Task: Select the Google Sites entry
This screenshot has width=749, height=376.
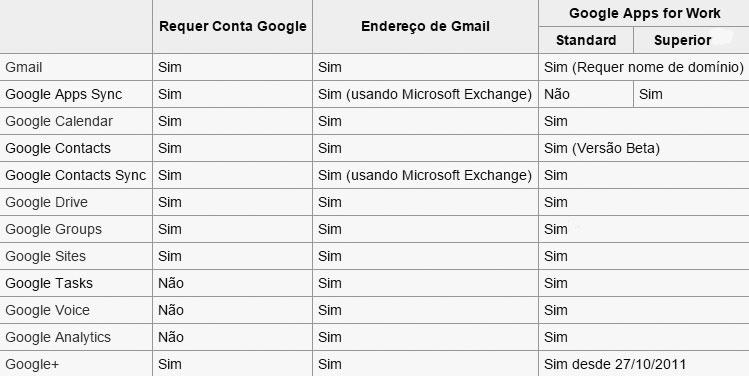Action: pos(45,257)
